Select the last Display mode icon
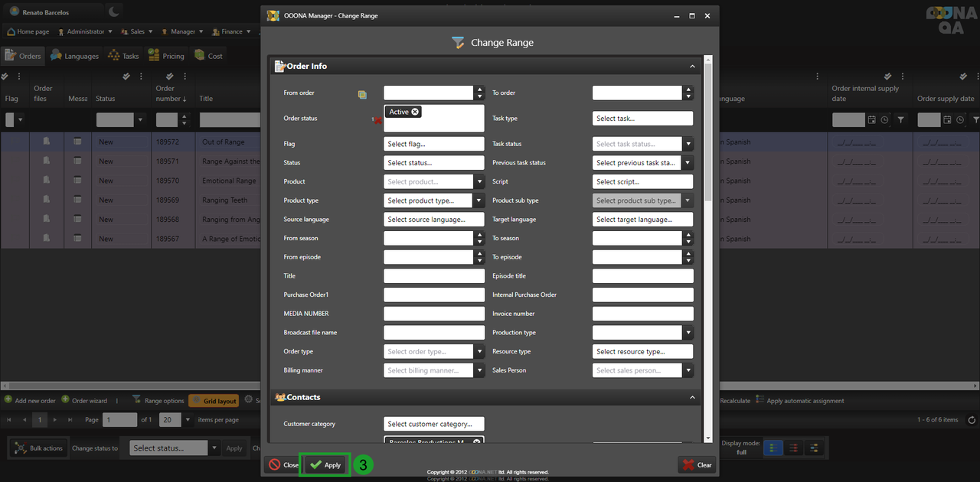Screen dimensions: 980x482 (814, 448)
